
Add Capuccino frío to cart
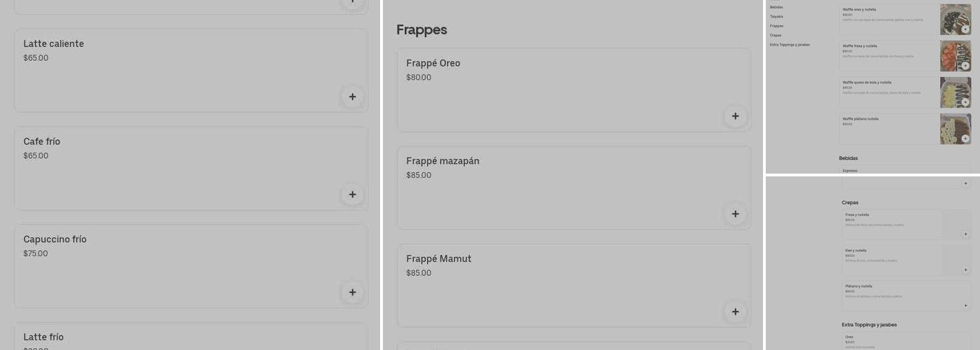[x=352, y=293]
